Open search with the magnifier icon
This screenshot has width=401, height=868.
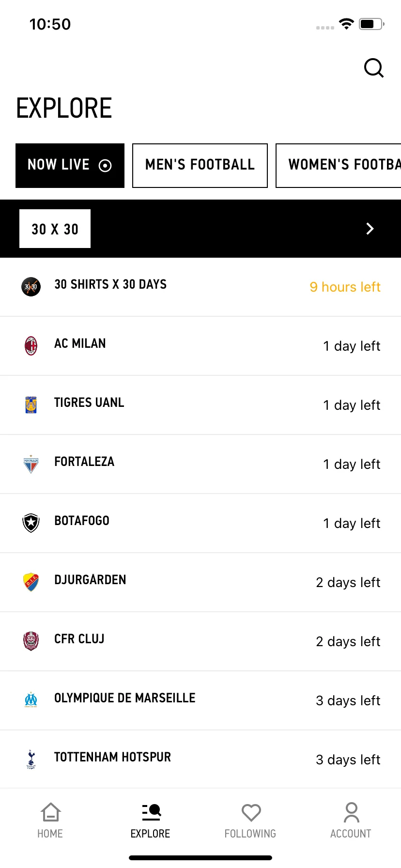374,68
